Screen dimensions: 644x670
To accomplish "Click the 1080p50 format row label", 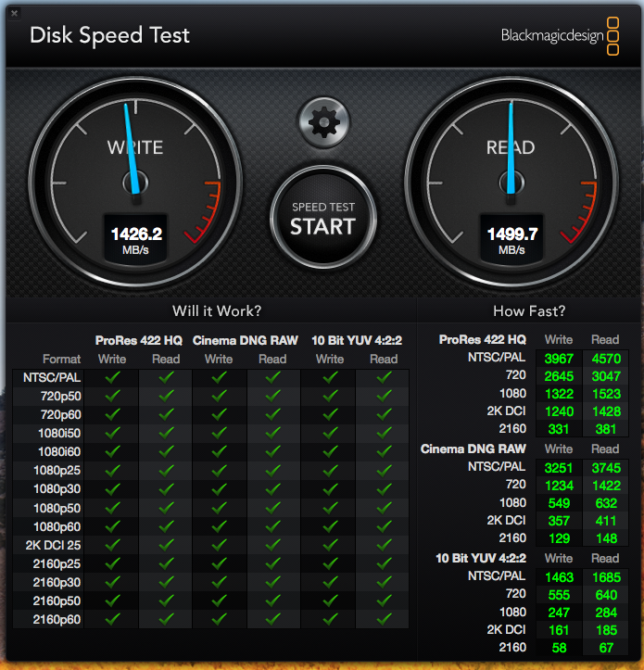I will point(57,508).
